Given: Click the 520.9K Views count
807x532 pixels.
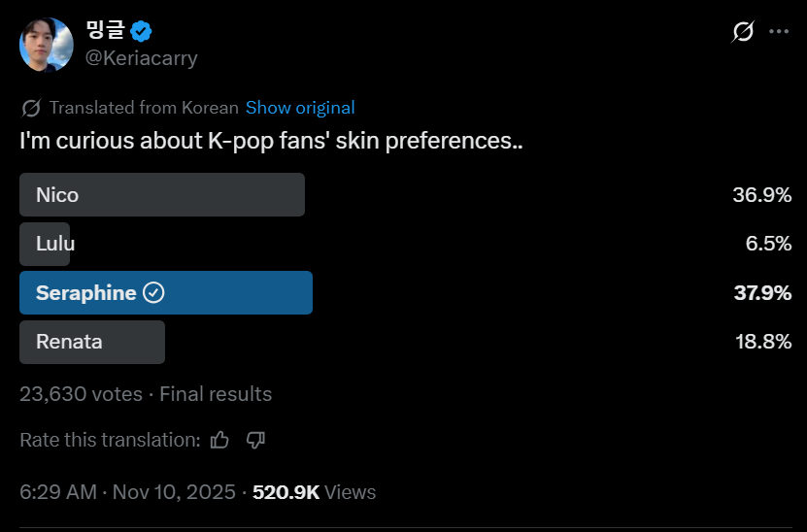Looking at the screenshot, I should click(x=314, y=492).
